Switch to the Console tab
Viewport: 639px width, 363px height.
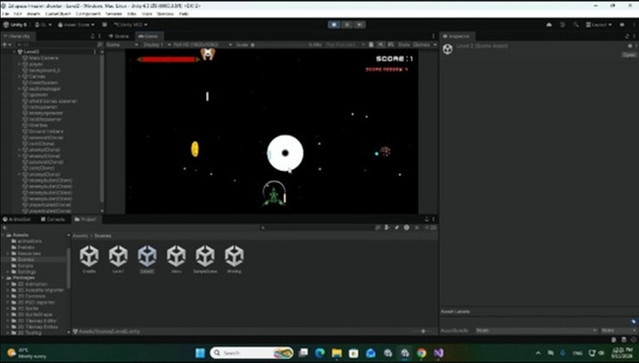pos(53,219)
